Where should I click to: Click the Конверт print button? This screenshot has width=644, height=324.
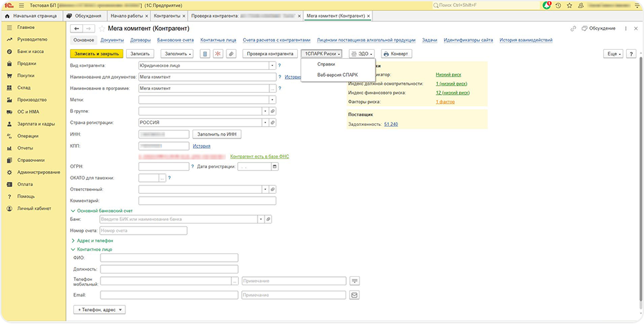pos(396,54)
